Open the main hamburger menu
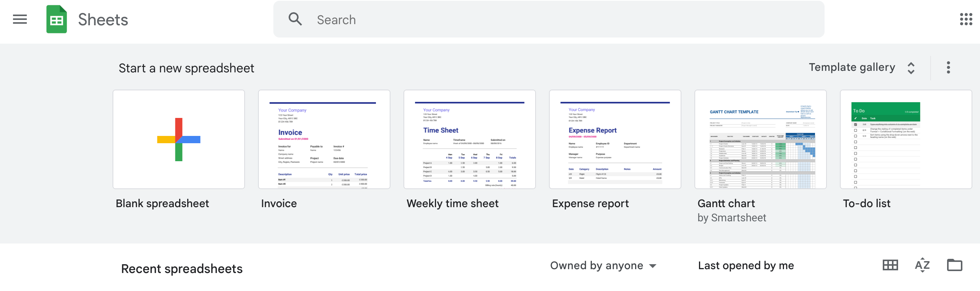980x291 pixels. [x=20, y=20]
